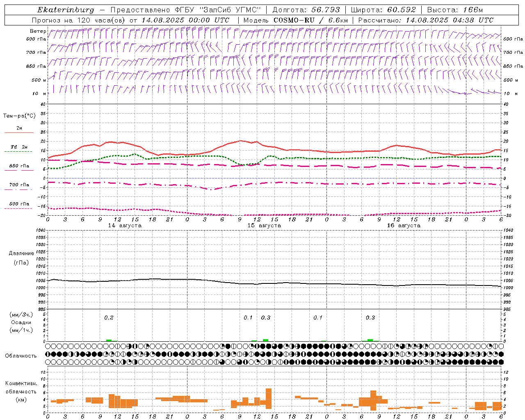Viewport: 525px width, 420px height.
Task: Click the '(мм/1ч.)' unit label
Action: [21, 330]
